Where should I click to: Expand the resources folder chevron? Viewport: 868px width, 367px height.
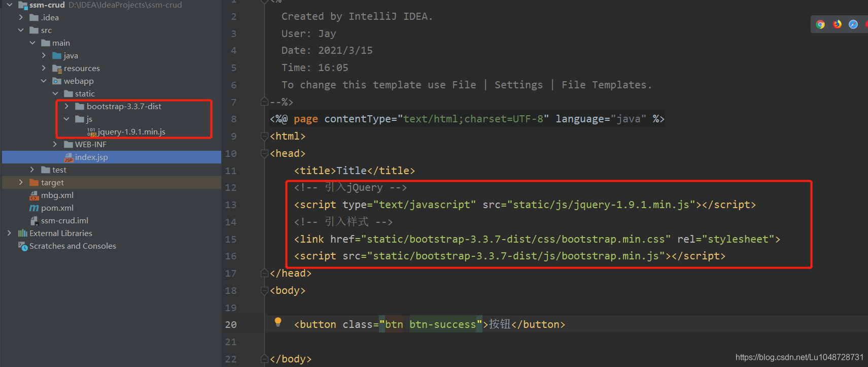[x=44, y=69]
